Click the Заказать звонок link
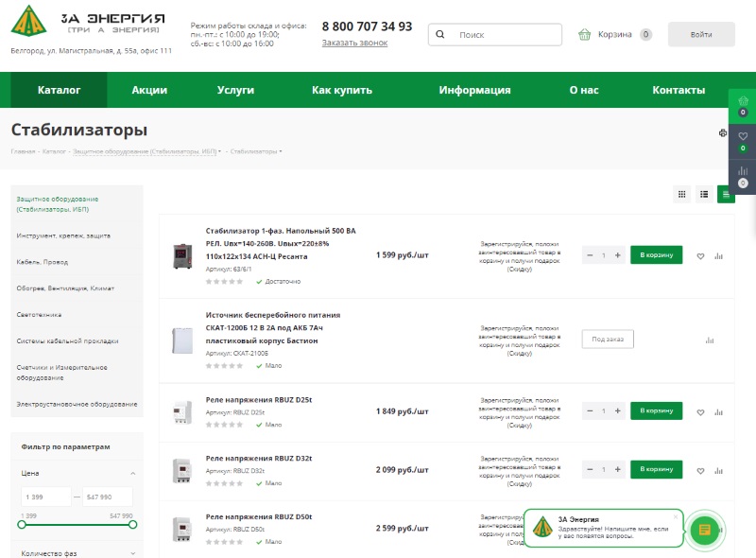 tap(354, 43)
